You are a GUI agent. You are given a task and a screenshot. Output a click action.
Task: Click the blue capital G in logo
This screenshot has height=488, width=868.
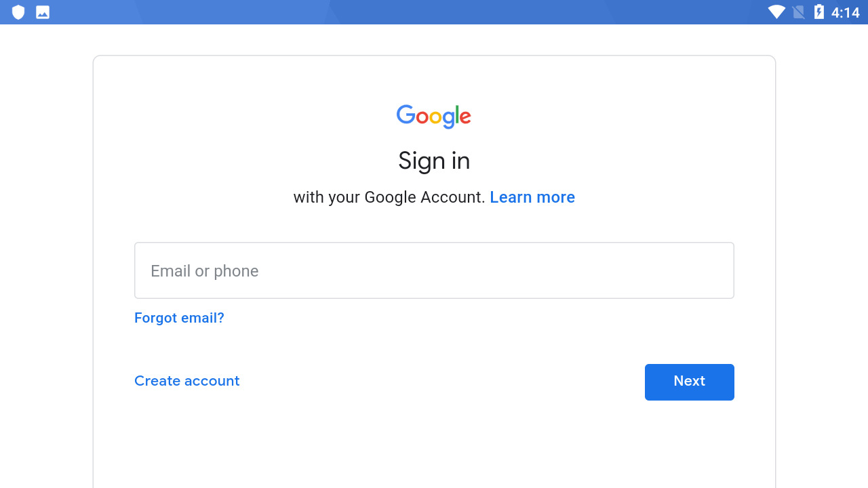click(406, 115)
